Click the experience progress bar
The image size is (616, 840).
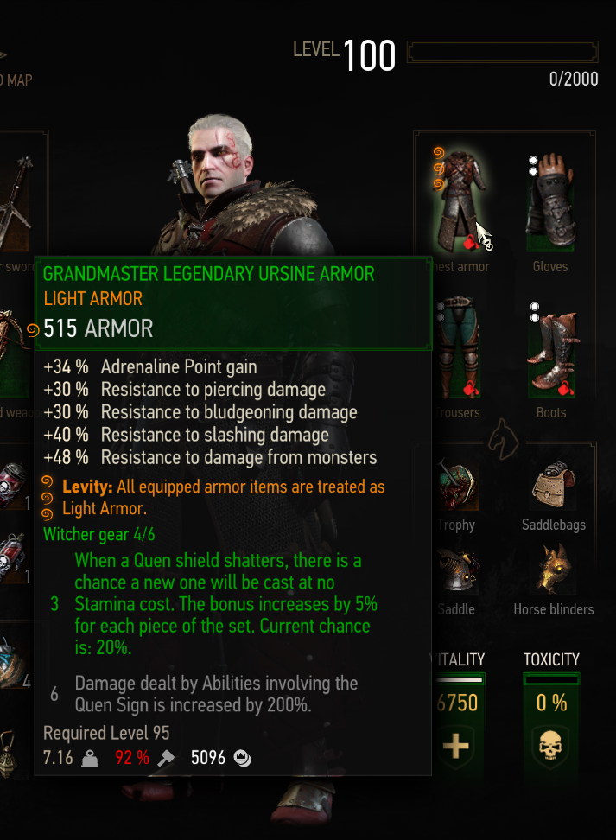503,52
